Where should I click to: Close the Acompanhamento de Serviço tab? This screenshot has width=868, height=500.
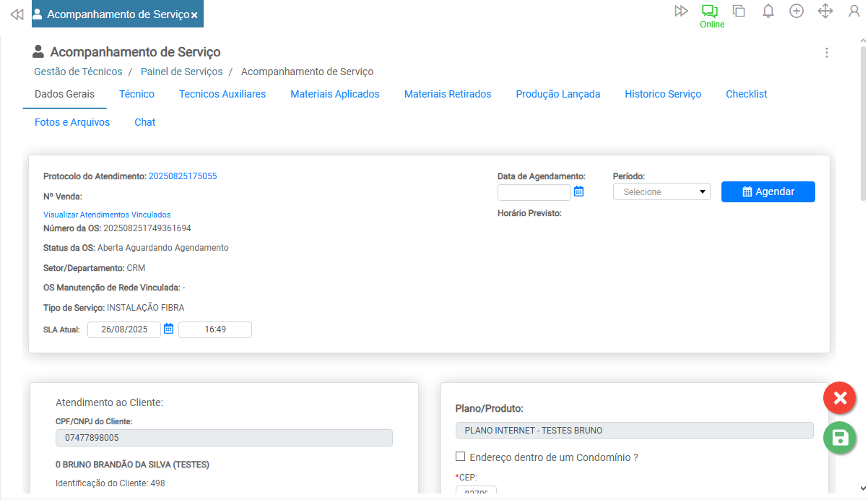click(194, 14)
